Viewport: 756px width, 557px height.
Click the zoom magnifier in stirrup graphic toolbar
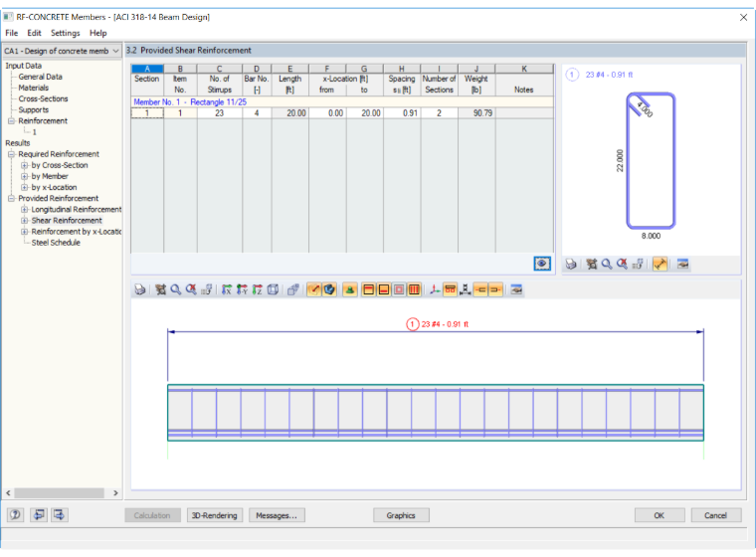tap(607, 265)
